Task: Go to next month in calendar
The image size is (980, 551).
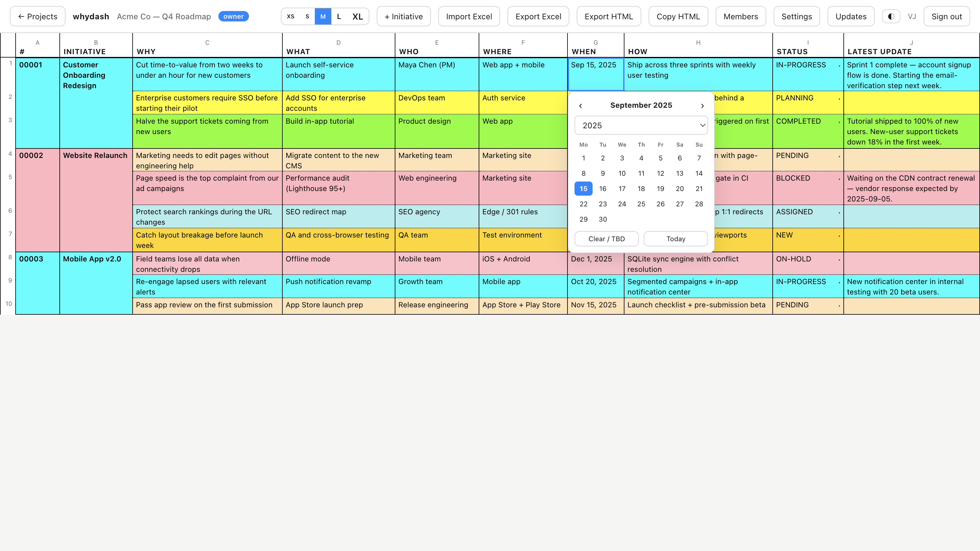Action: coord(702,106)
